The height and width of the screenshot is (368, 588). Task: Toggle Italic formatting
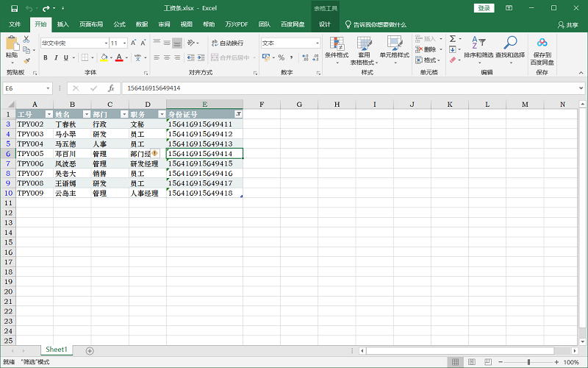pos(55,57)
